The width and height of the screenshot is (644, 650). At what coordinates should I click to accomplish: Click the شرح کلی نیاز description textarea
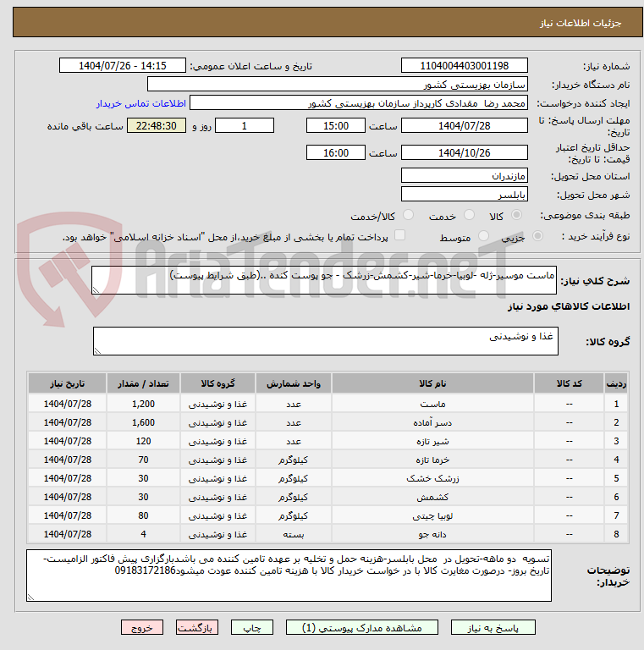[323, 280]
